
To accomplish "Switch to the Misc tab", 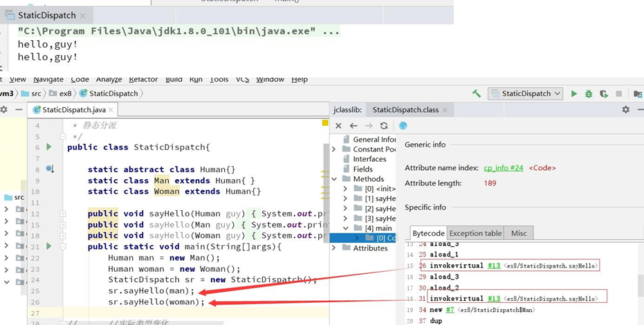I will 519,233.
